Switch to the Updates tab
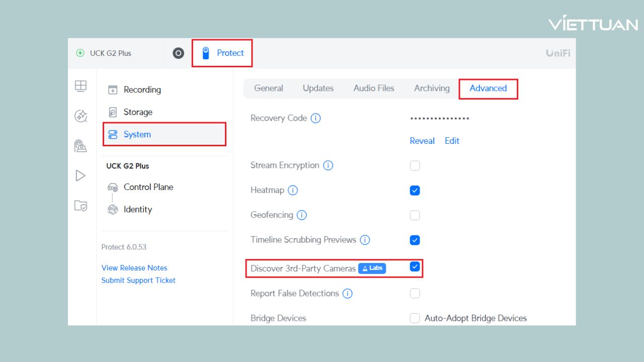644x362 pixels. click(x=318, y=88)
